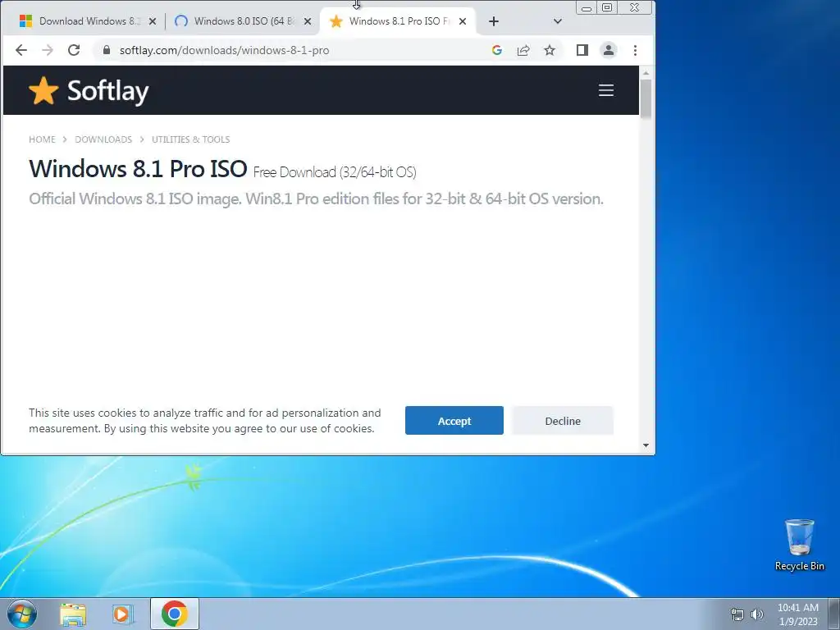Open Windows Explorer from taskbar
Image resolution: width=840 pixels, height=630 pixels.
(x=73, y=614)
